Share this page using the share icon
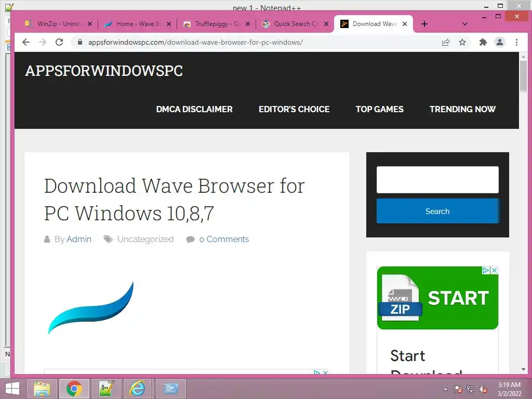 pyautogui.click(x=445, y=42)
